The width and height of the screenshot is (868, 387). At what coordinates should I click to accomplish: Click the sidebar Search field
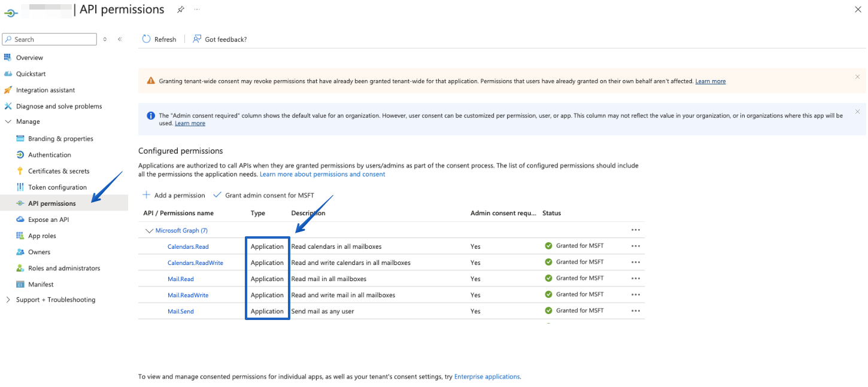click(50, 39)
